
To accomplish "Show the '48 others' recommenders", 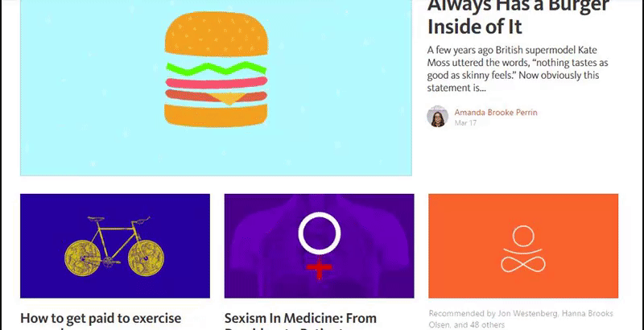I will tap(489, 324).
